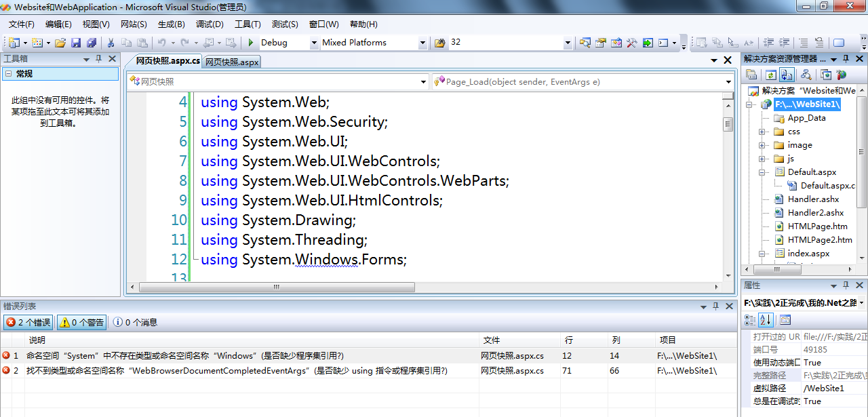Toggle the 0 个警告 warnings filter

point(81,322)
